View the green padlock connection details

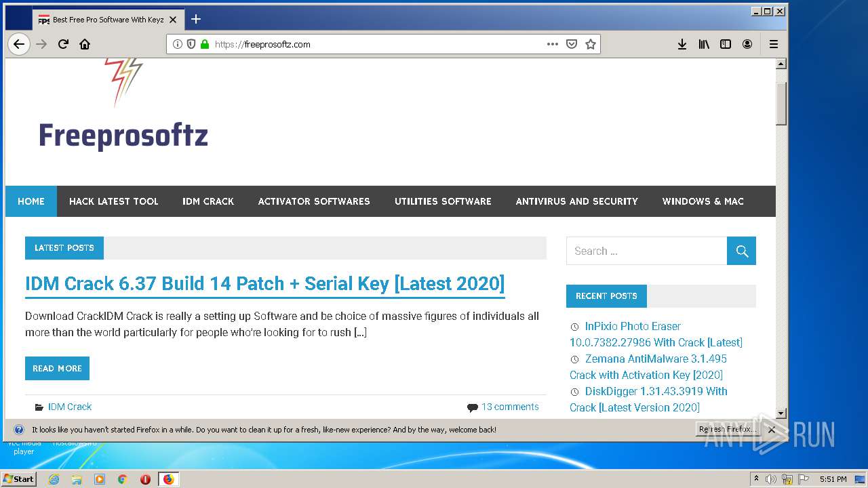205,44
